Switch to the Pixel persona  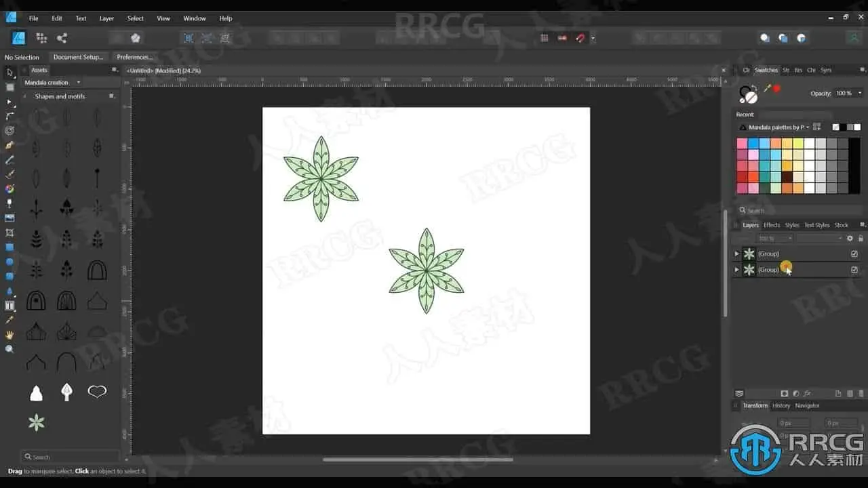pyautogui.click(x=41, y=38)
